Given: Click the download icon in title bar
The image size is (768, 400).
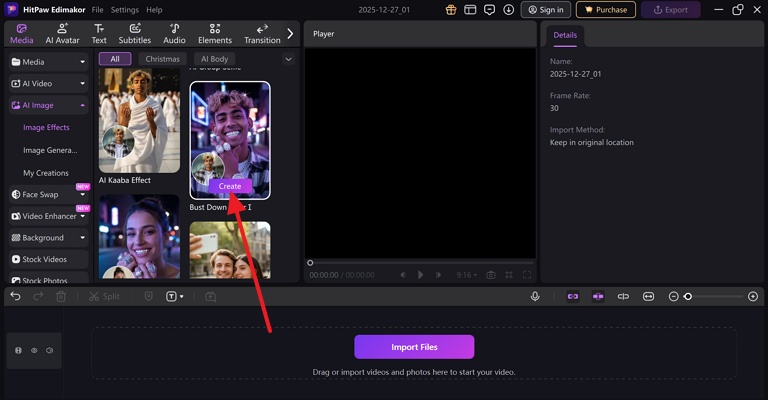Looking at the screenshot, I should pos(508,10).
